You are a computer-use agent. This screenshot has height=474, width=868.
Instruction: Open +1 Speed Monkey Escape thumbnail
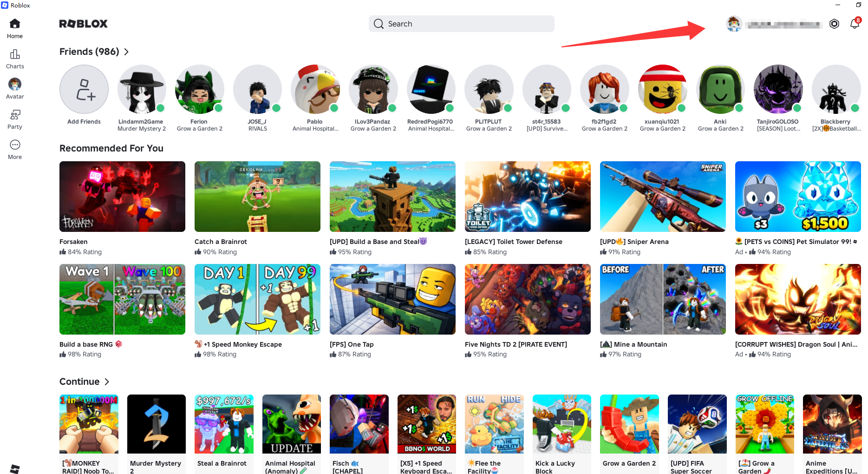coord(257,299)
